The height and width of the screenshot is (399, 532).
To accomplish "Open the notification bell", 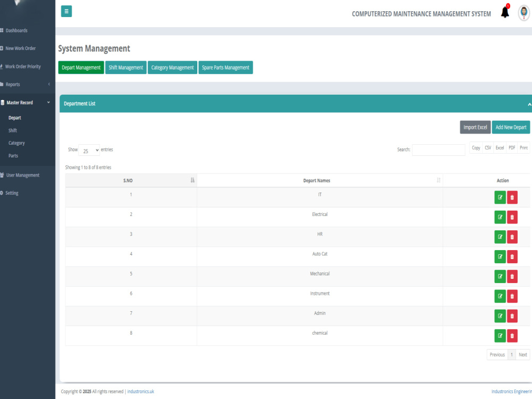I will 505,12.
